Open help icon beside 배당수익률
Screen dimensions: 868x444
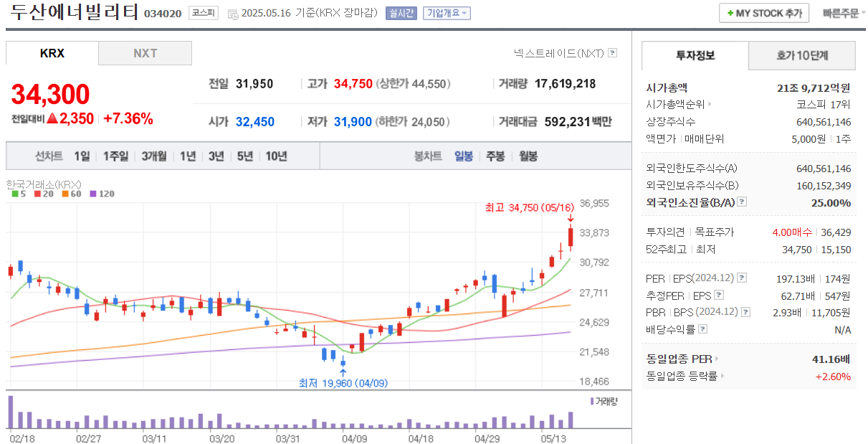703,329
